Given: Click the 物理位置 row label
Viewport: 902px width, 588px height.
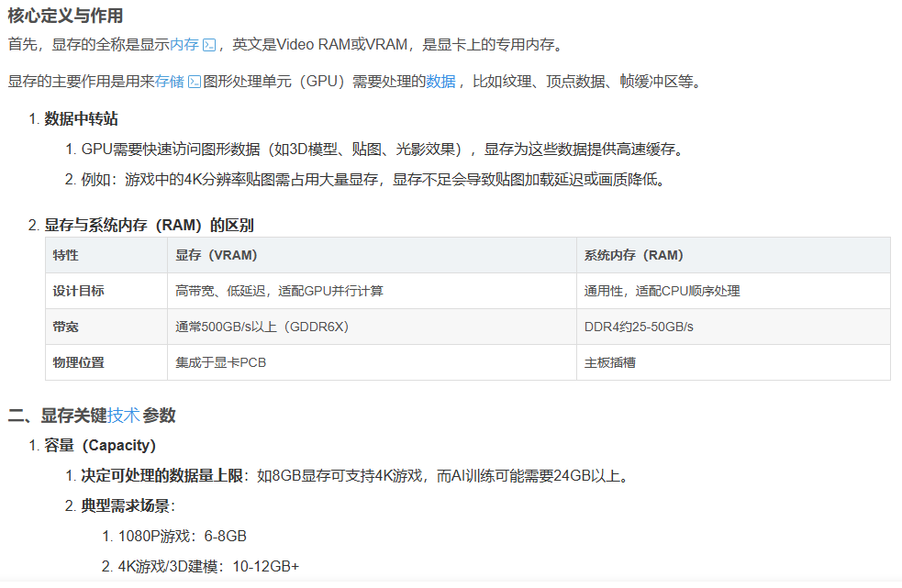Looking at the screenshot, I should click(79, 362).
